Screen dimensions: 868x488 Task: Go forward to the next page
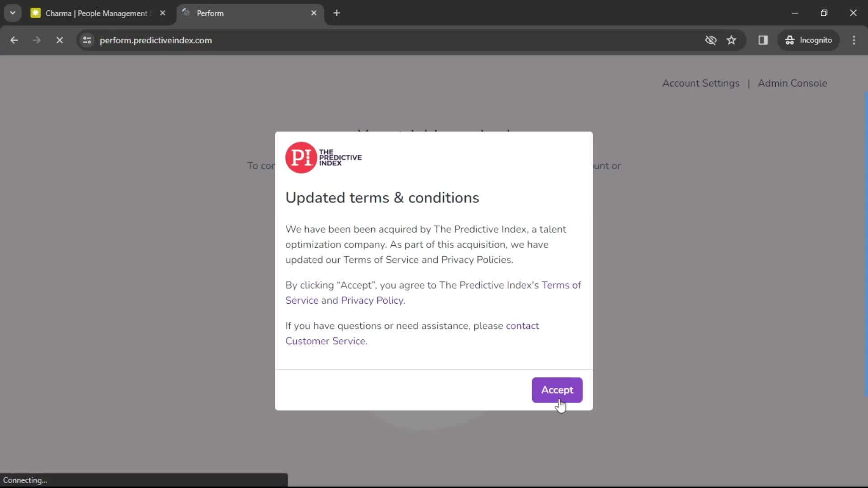pyautogui.click(x=37, y=40)
